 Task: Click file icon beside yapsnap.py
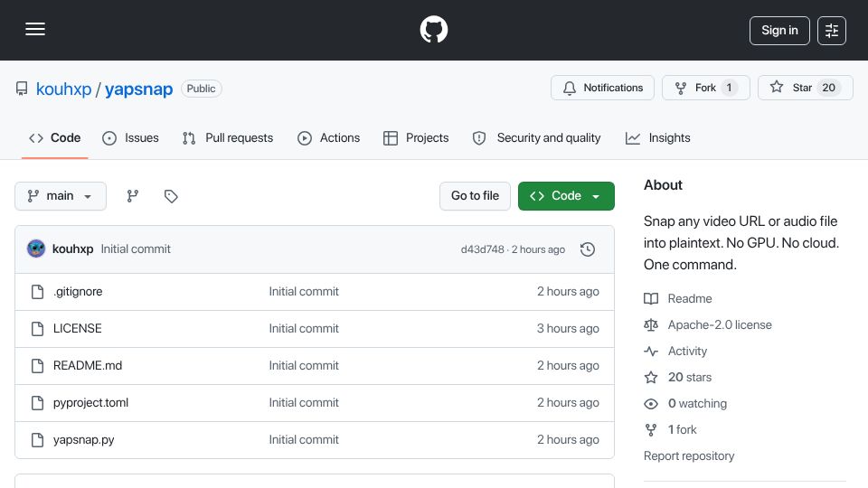pos(37,440)
